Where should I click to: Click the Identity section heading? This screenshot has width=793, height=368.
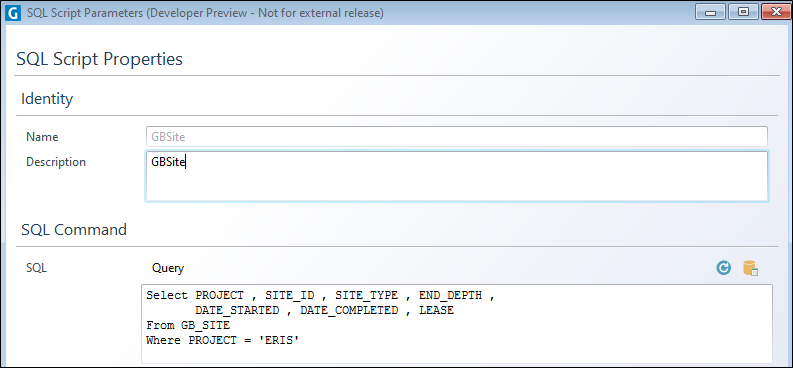pos(47,99)
